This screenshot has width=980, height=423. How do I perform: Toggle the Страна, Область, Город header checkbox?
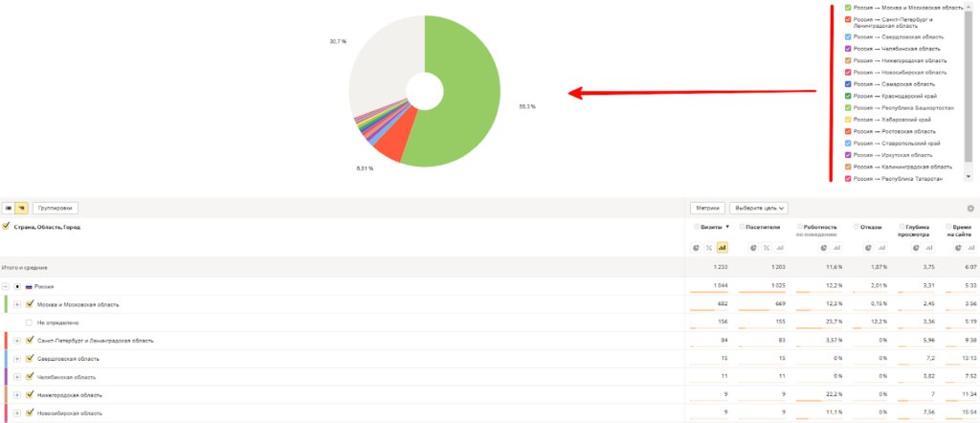[7, 227]
